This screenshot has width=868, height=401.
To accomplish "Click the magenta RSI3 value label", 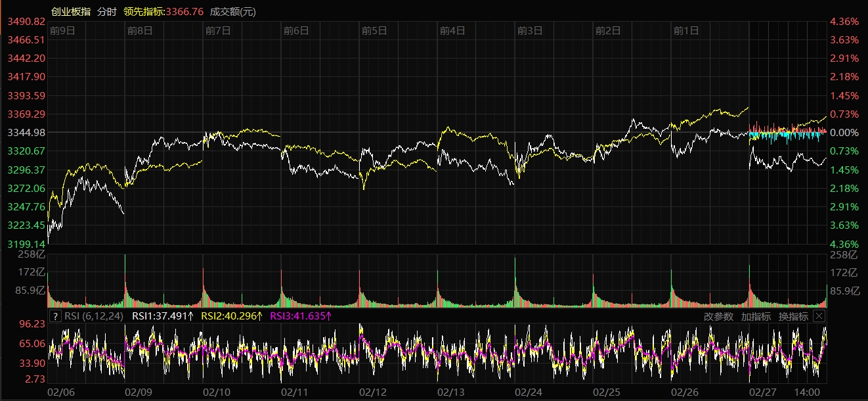I will click(x=301, y=316).
